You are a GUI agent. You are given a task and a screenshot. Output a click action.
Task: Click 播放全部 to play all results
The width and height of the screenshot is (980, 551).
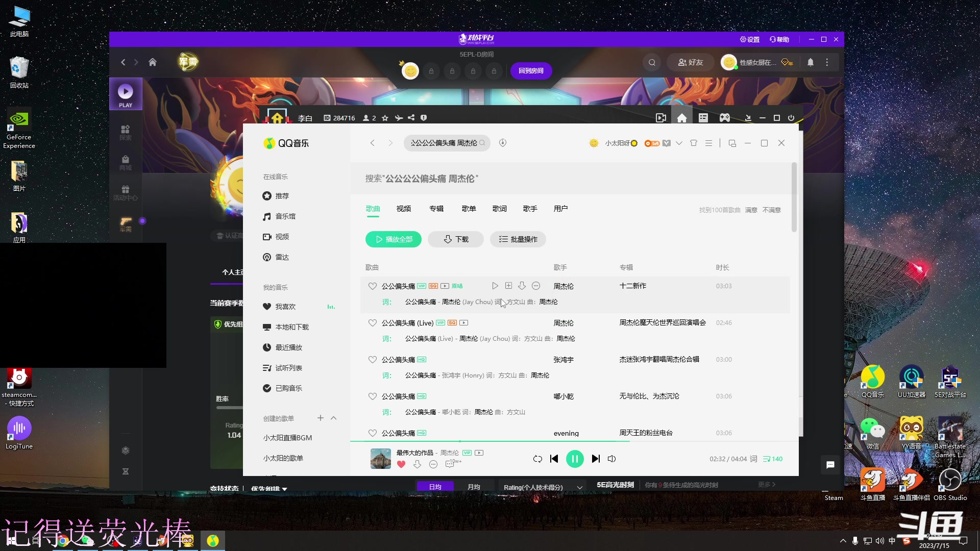pyautogui.click(x=394, y=239)
